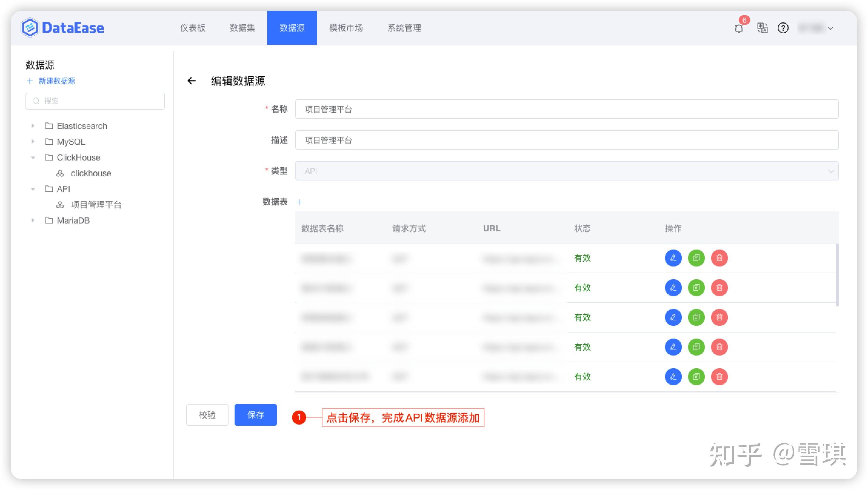Click red delete icon in third table row
868x490 pixels.
(719, 317)
